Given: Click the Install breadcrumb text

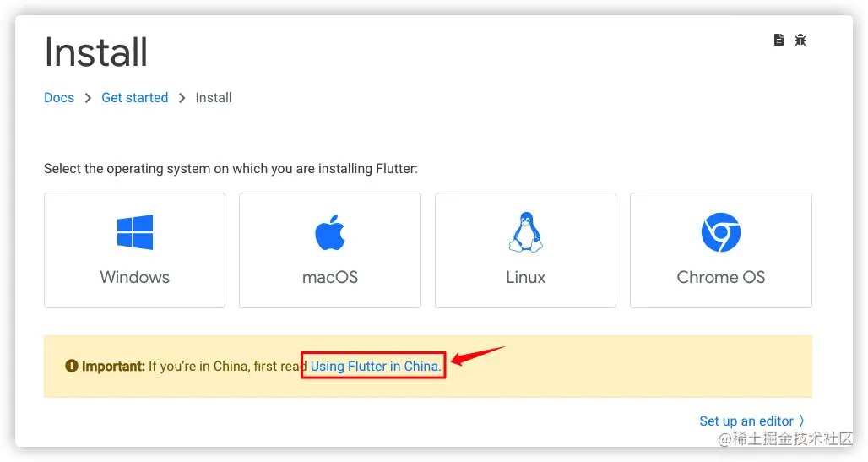Looking at the screenshot, I should (214, 97).
